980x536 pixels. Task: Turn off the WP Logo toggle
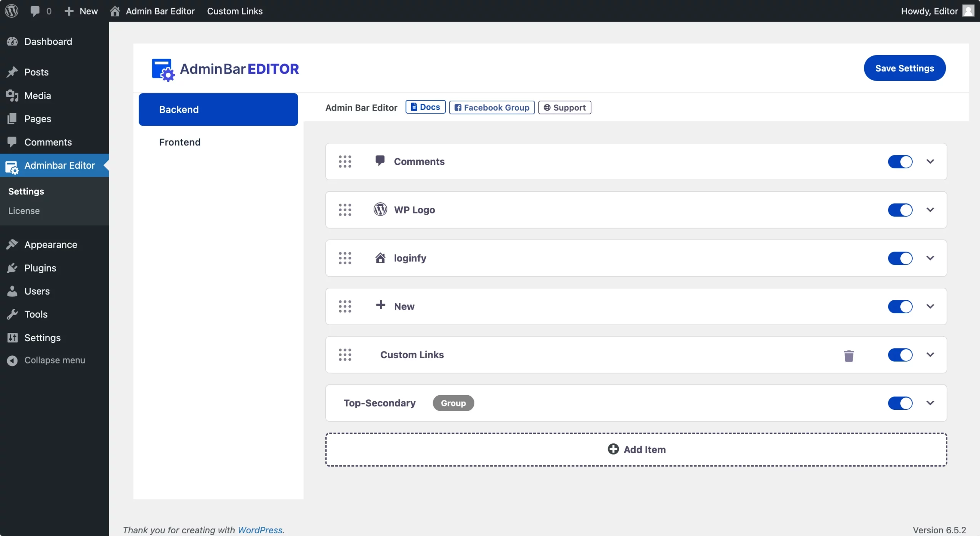pos(900,210)
